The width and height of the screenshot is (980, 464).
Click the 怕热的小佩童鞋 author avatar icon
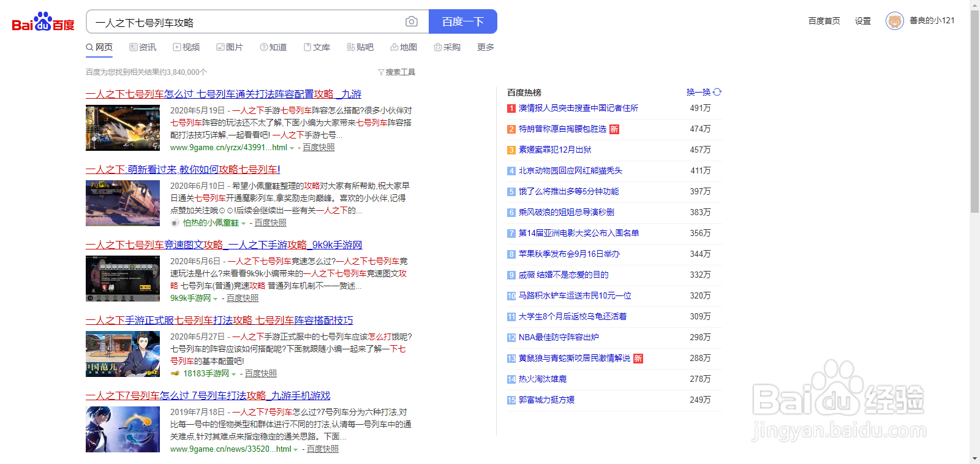(x=175, y=223)
